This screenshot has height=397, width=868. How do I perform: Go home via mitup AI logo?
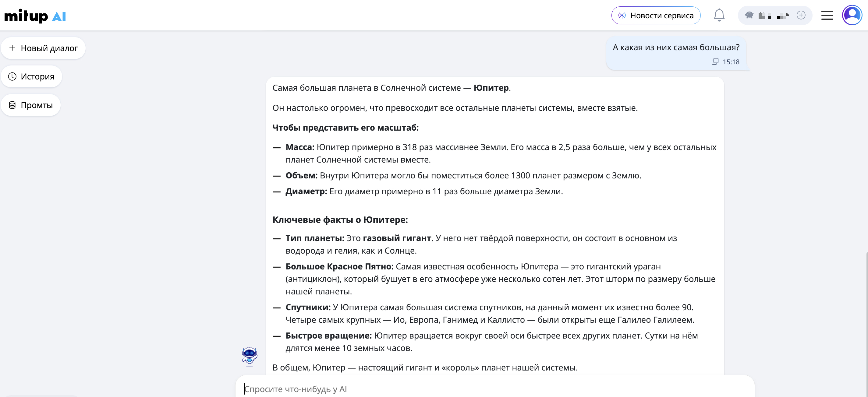[x=35, y=16]
